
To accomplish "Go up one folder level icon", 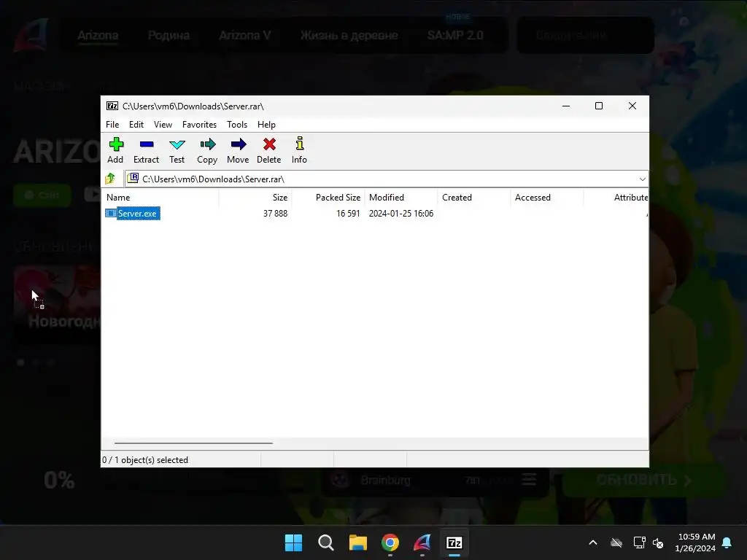I will (x=111, y=179).
